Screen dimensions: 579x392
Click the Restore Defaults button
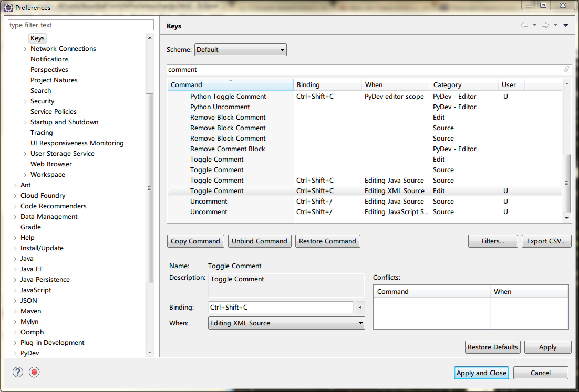pyautogui.click(x=493, y=347)
